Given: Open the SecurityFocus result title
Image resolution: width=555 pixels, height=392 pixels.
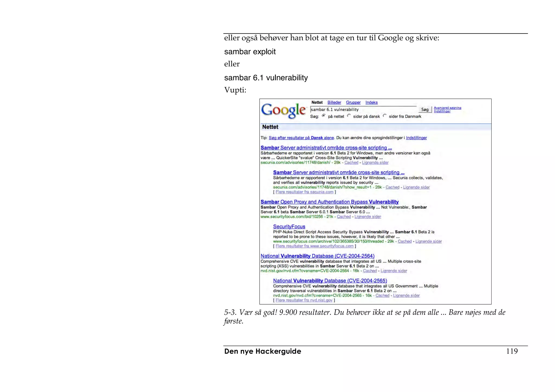Looking at the screenshot, I should click(289, 227).
